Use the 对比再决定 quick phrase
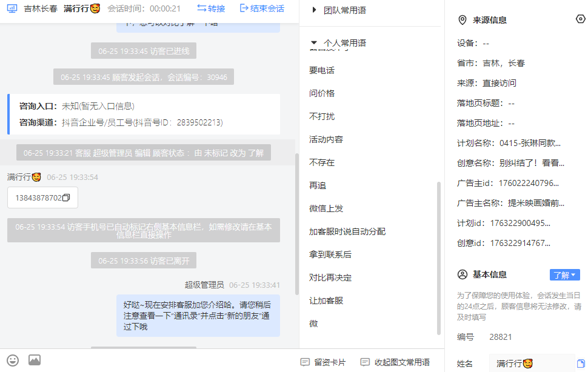 point(330,277)
